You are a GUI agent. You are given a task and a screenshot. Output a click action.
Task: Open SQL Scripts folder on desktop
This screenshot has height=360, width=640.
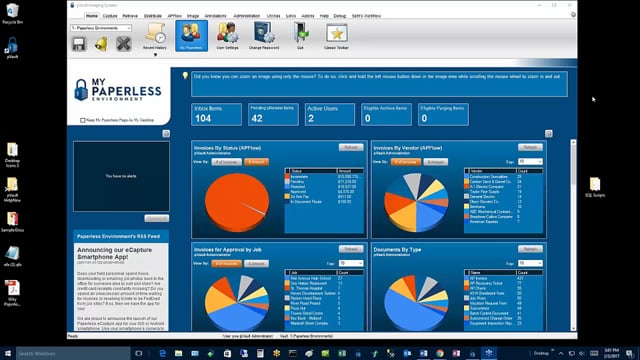pyautogui.click(x=595, y=187)
